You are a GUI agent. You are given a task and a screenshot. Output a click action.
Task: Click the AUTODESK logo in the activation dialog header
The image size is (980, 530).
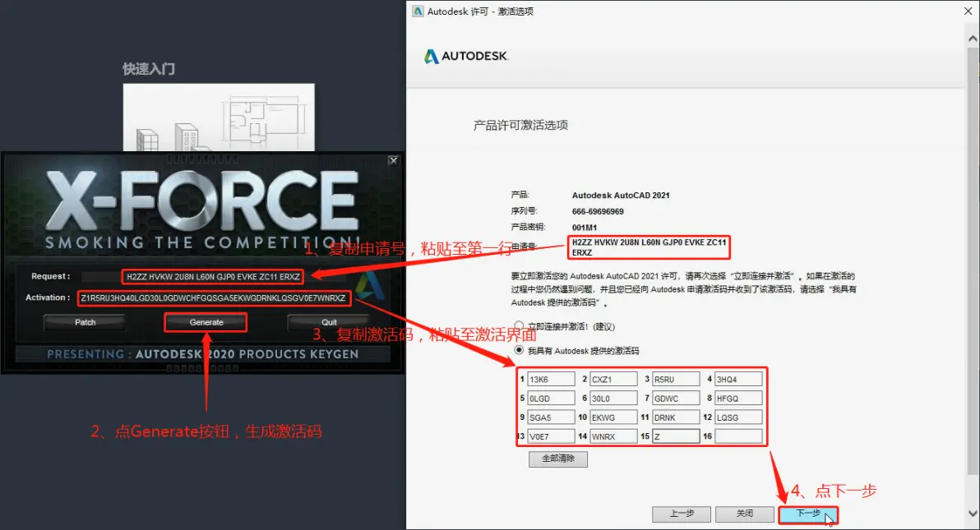click(x=466, y=56)
